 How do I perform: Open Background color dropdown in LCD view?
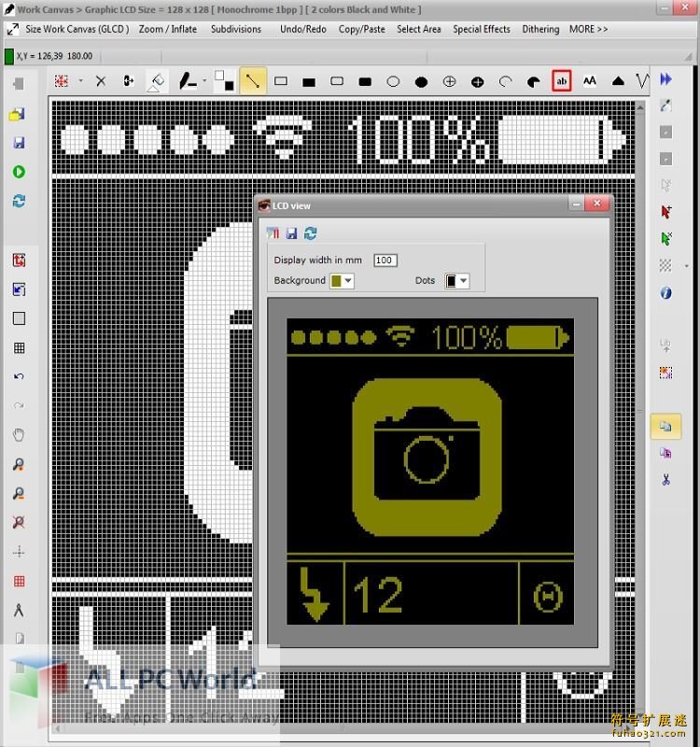[x=348, y=281]
